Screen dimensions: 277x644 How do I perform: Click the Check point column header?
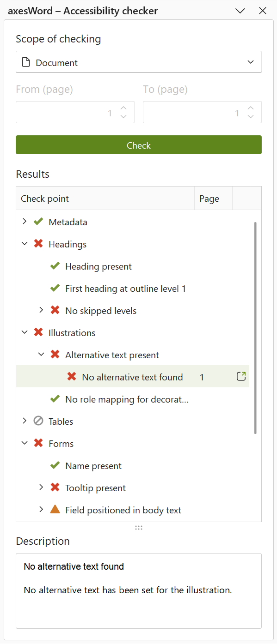(x=105, y=199)
